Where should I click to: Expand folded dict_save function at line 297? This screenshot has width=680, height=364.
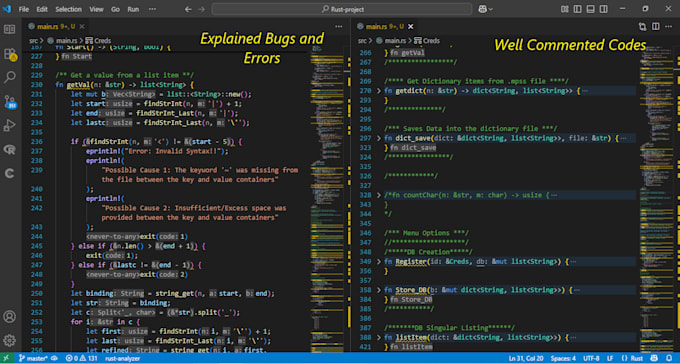379,138
